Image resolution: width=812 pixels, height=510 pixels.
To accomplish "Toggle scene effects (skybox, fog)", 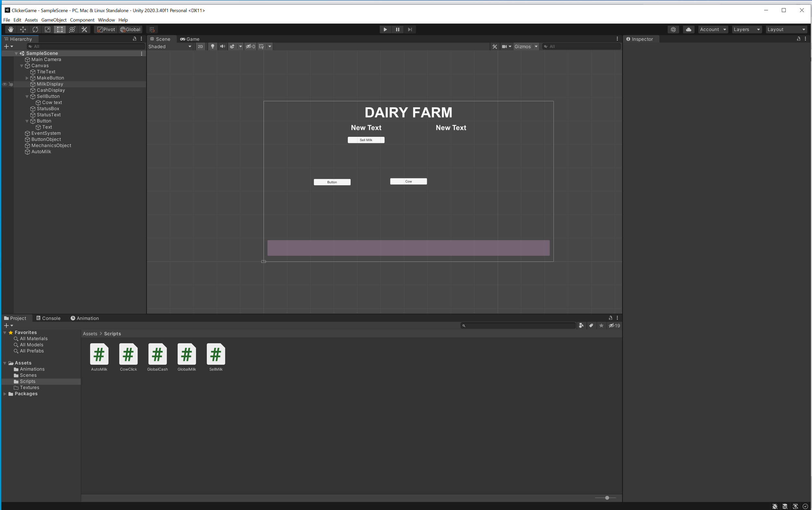I will (232, 46).
